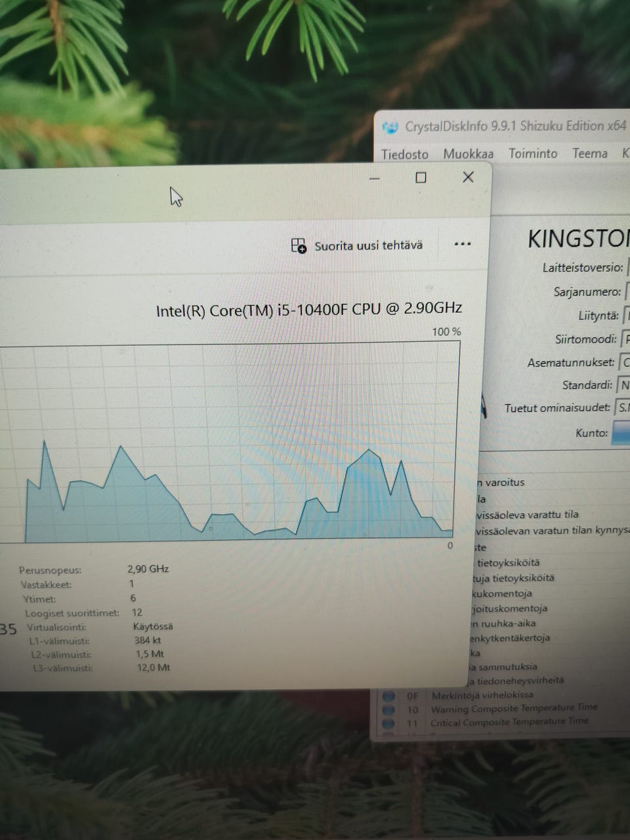Click Virtualisointi value Käytössä
The width and height of the screenshot is (630, 840).
pyautogui.click(x=153, y=627)
